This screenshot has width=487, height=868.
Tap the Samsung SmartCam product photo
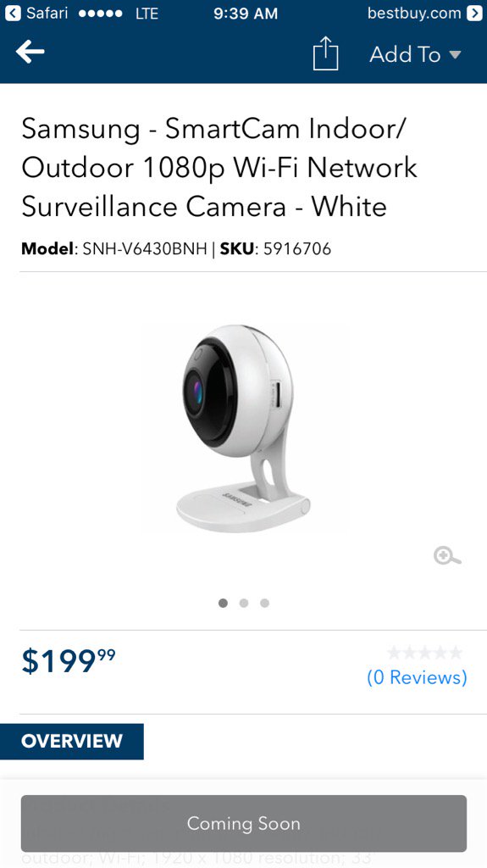click(244, 428)
